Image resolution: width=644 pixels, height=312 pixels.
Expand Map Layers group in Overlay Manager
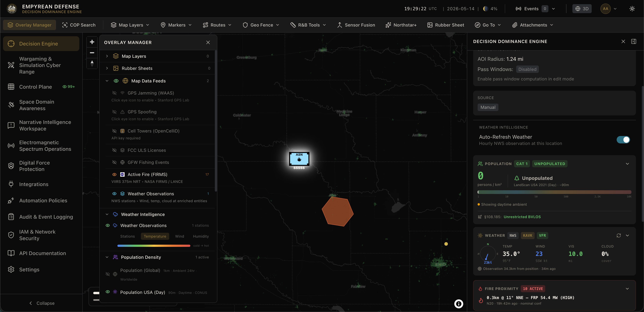point(107,56)
